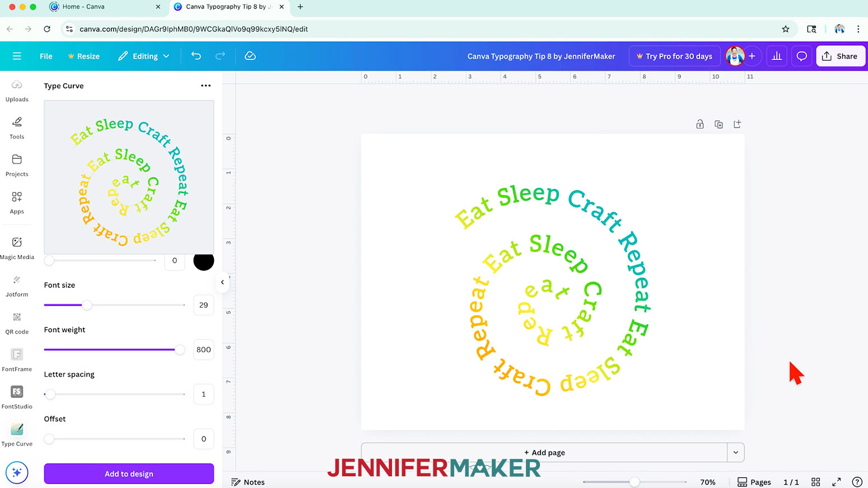Undo the last action
The image size is (868, 488).
click(x=196, y=55)
